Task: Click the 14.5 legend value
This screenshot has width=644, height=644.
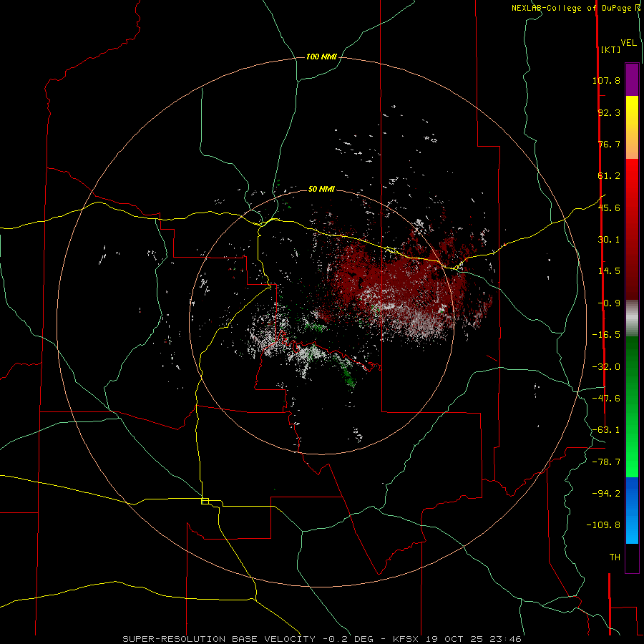Action: coord(609,271)
